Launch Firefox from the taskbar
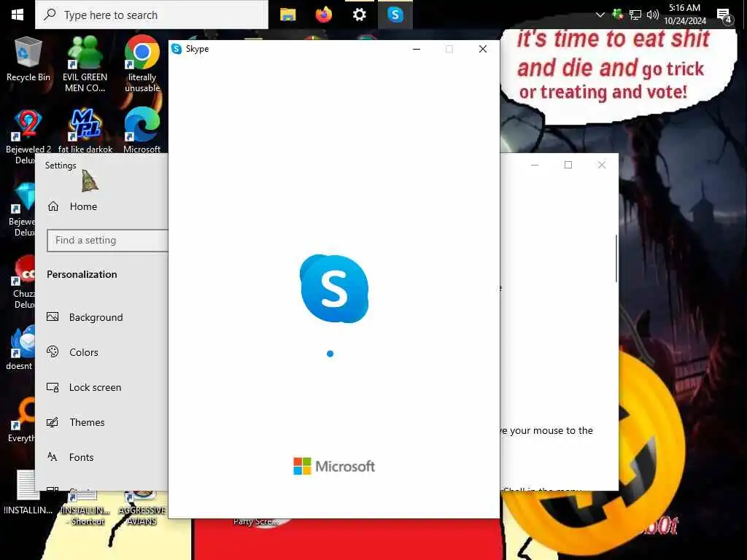 coord(323,15)
